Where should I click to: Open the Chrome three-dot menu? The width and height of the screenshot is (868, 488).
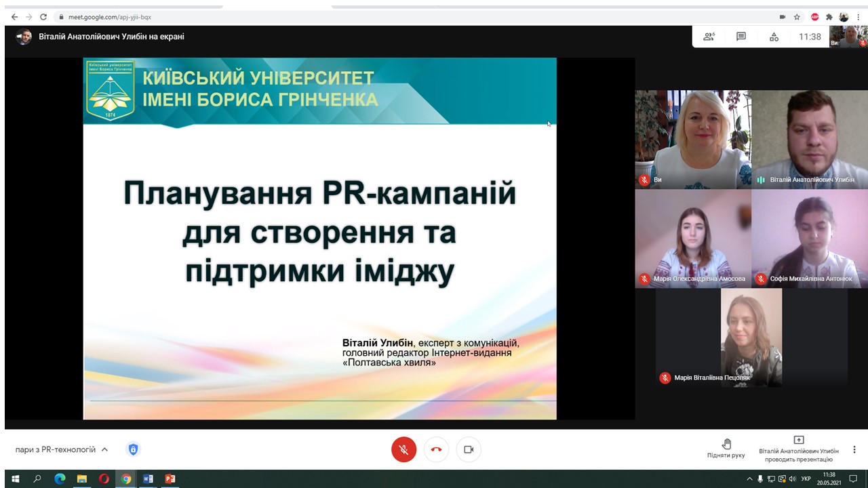[x=859, y=17]
